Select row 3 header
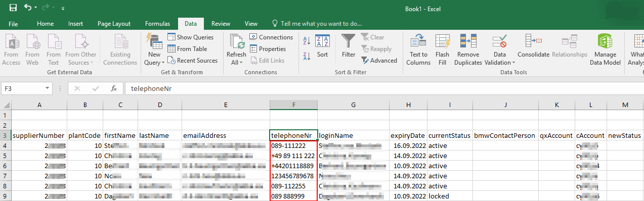This screenshot has height=201, width=644. pos(6,135)
